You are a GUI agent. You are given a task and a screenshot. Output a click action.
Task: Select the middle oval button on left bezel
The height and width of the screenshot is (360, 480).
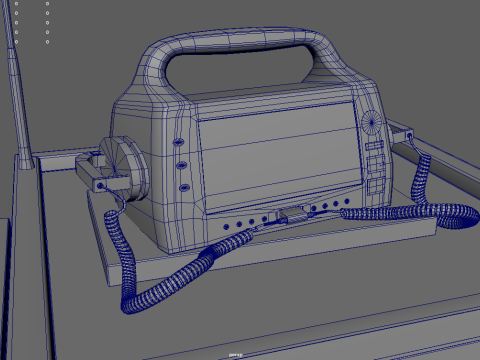coord(182,165)
